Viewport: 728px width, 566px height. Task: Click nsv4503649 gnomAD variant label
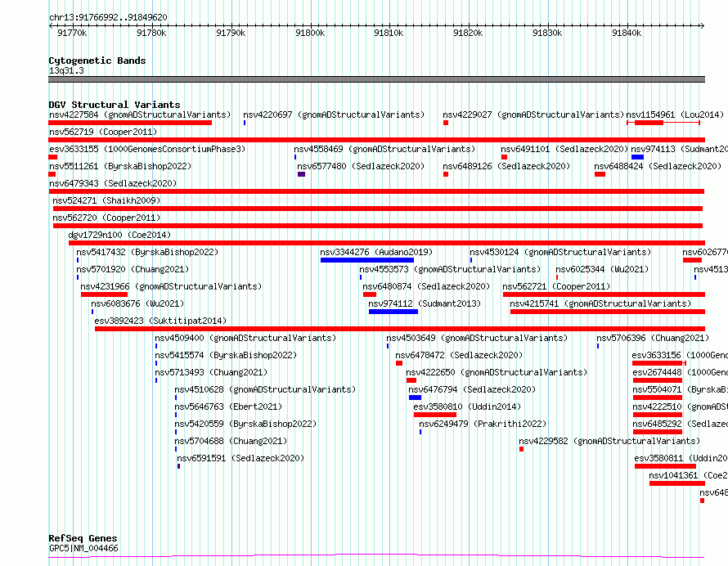[477, 338]
